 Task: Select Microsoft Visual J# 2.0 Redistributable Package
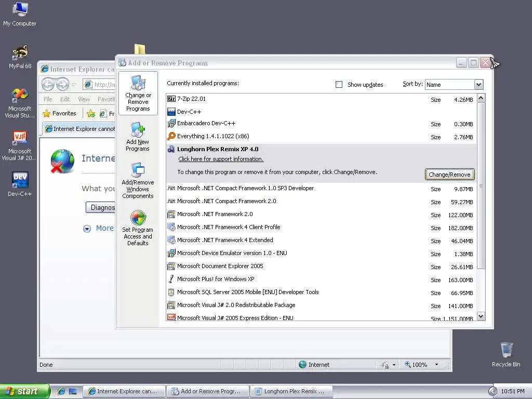click(x=321, y=305)
